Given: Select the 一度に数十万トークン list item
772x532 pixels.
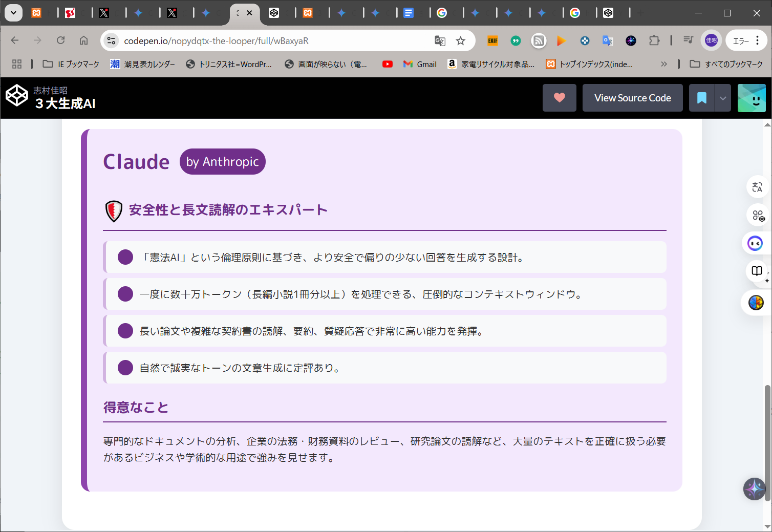Looking at the screenshot, I should click(385, 294).
